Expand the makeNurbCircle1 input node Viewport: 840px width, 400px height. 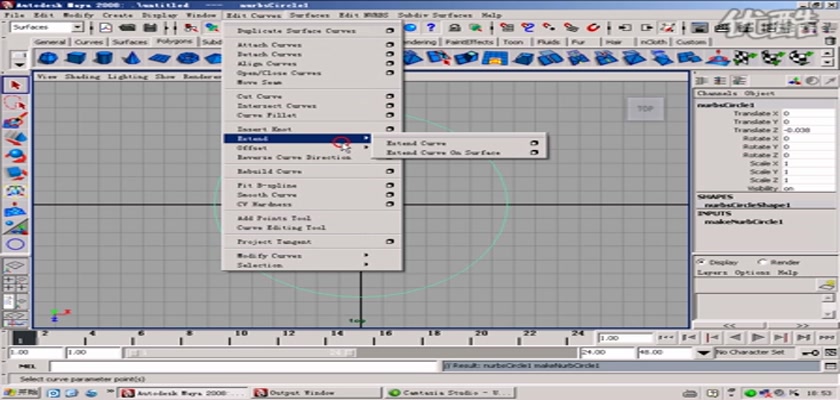[744, 222]
